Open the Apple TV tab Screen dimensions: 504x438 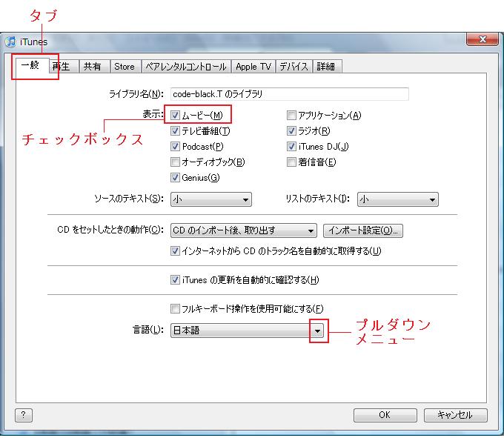tap(253, 67)
